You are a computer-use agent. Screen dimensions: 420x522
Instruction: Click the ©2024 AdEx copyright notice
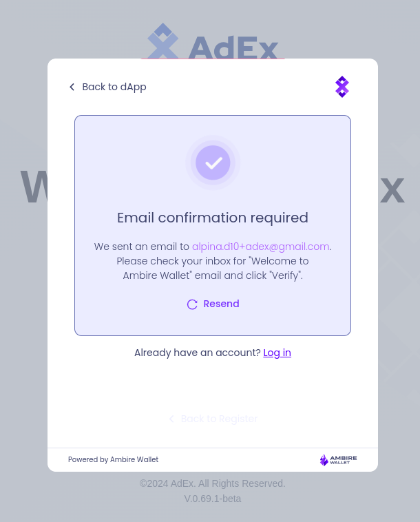[x=212, y=483]
